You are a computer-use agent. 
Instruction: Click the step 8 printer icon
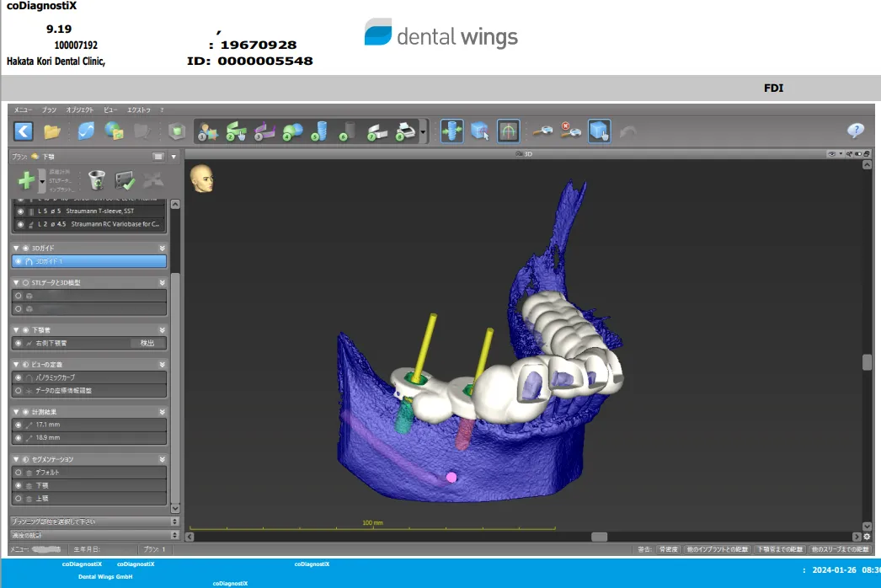pyautogui.click(x=406, y=131)
